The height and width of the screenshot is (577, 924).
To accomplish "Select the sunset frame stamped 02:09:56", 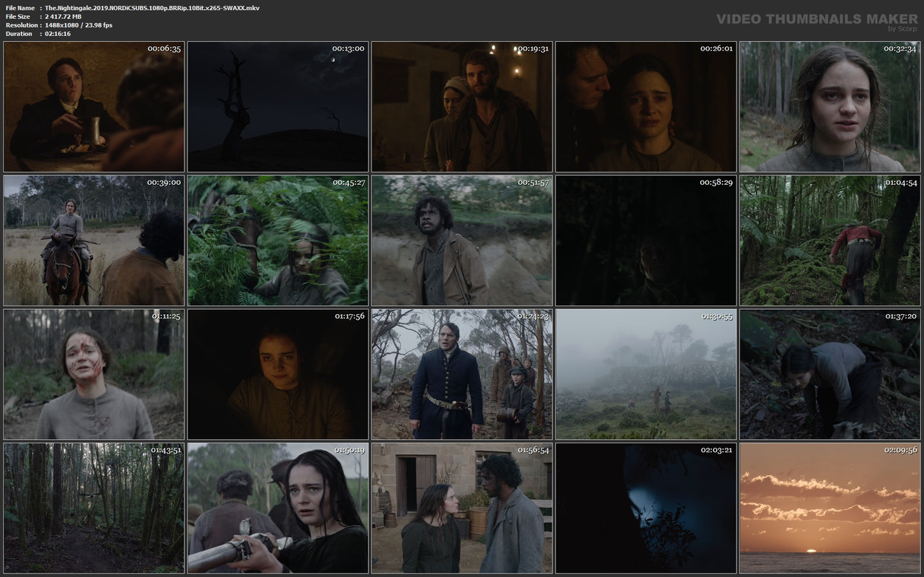I will point(830,508).
